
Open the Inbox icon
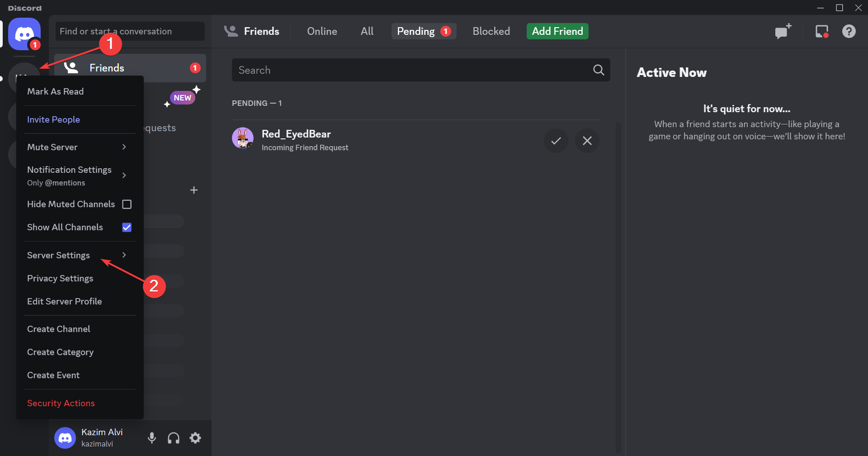[x=821, y=31]
